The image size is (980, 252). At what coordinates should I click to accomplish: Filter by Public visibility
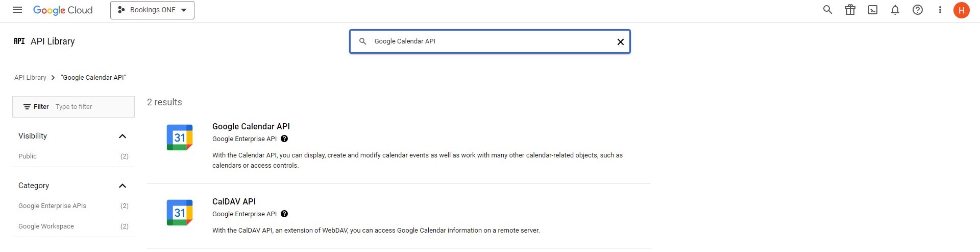pyautogui.click(x=28, y=156)
